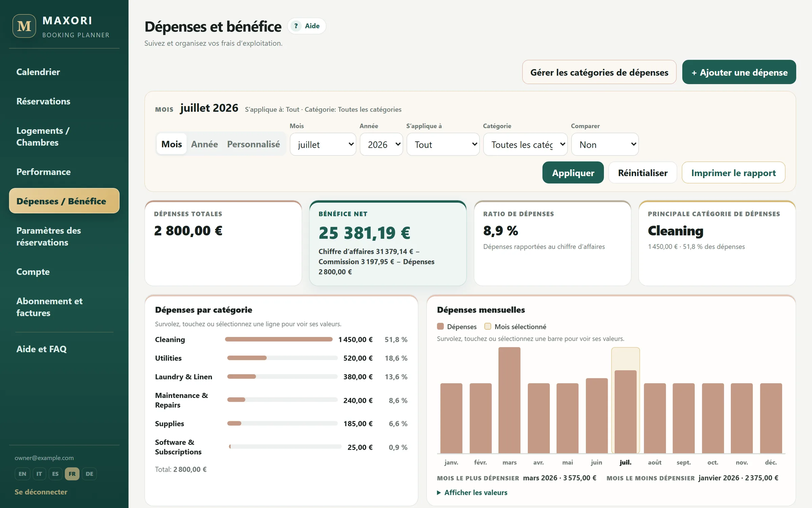
Task: Select the sept. bar in chart
Action: tap(684, 418)
